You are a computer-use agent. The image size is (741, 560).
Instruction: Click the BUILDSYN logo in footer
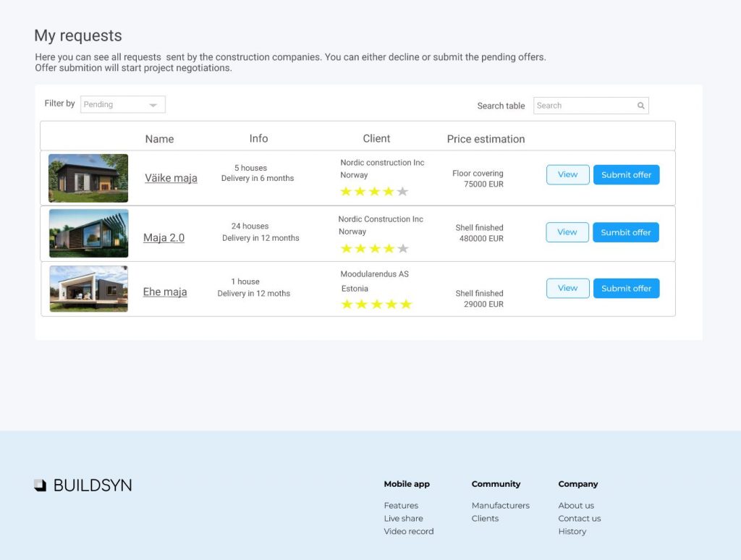click(x=83, y=485)
